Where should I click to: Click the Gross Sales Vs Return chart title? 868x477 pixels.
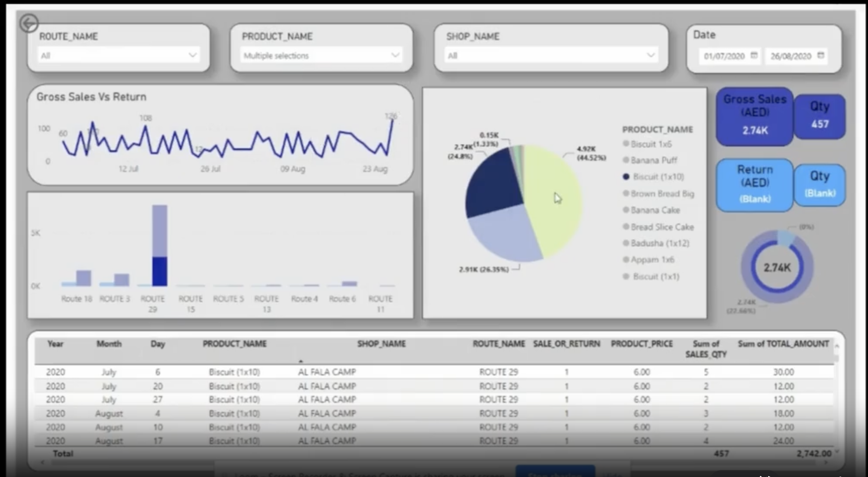(x=91, y=97)
